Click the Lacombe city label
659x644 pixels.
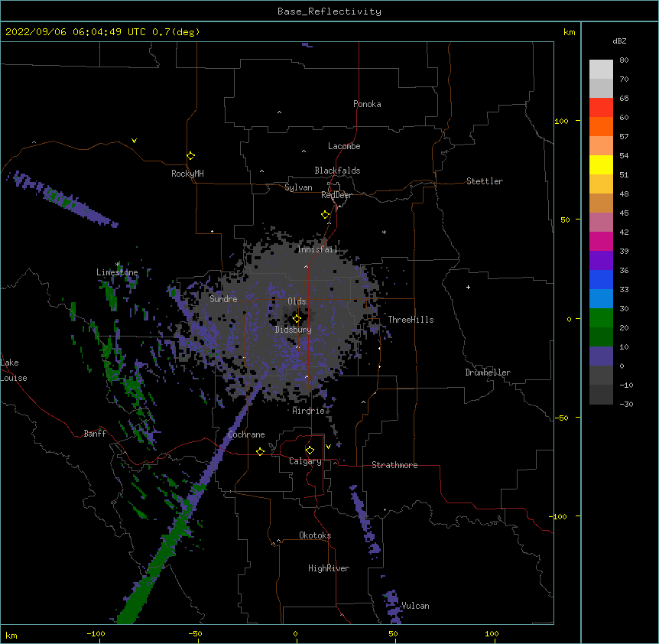click(344, 146)
